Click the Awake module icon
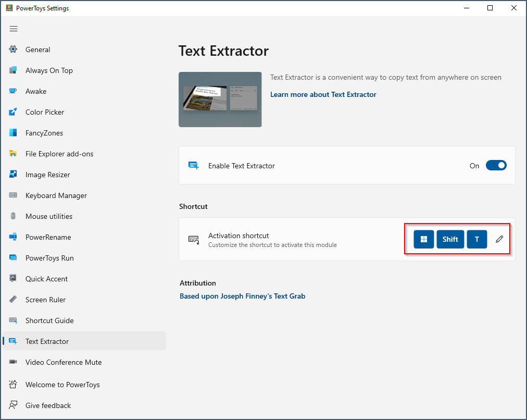Viewport: 527px width, 420px height. pos(13,91)
